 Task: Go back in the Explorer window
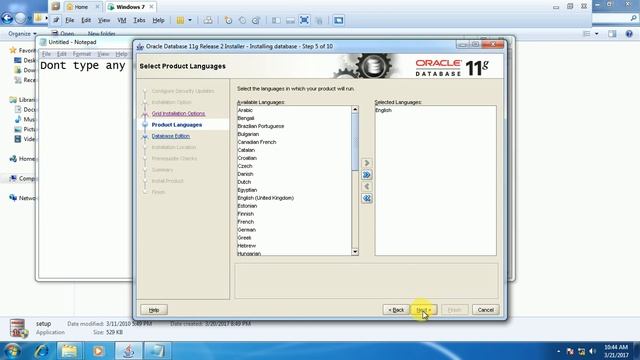(7, 18)
